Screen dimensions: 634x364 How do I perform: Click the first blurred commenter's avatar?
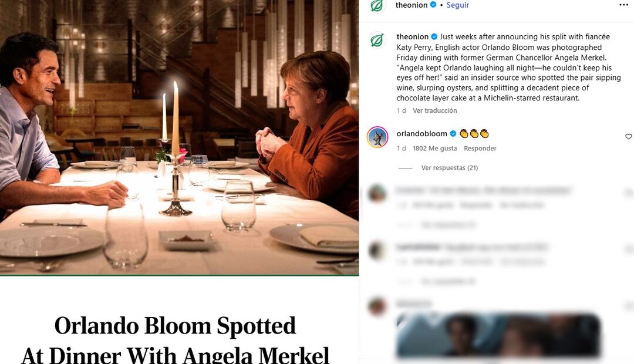point(377,193)
